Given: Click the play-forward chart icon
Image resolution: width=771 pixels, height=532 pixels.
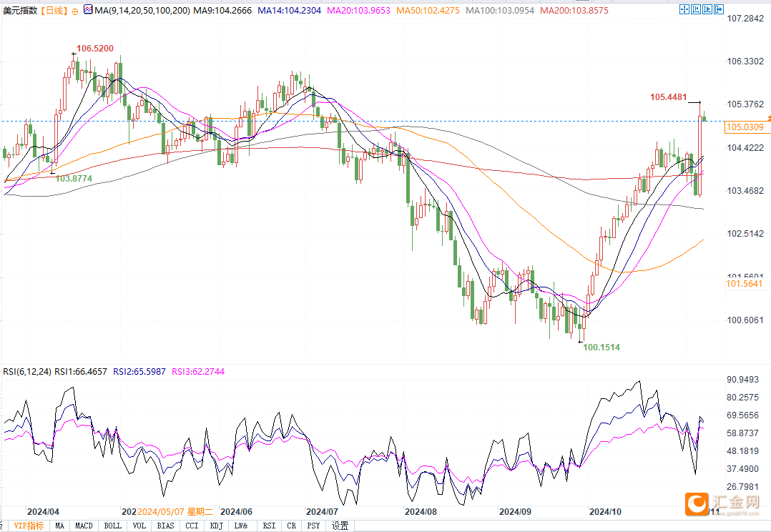Looking at the screenshot, I should (x=707, y=9).
